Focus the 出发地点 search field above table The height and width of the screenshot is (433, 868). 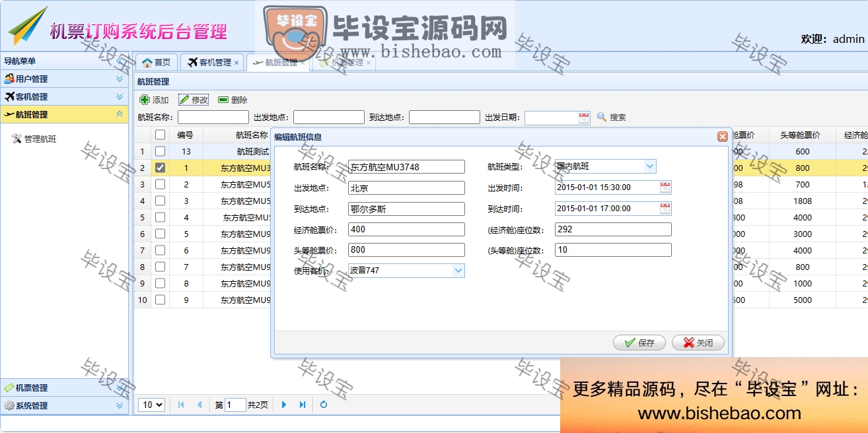[329, 117]
